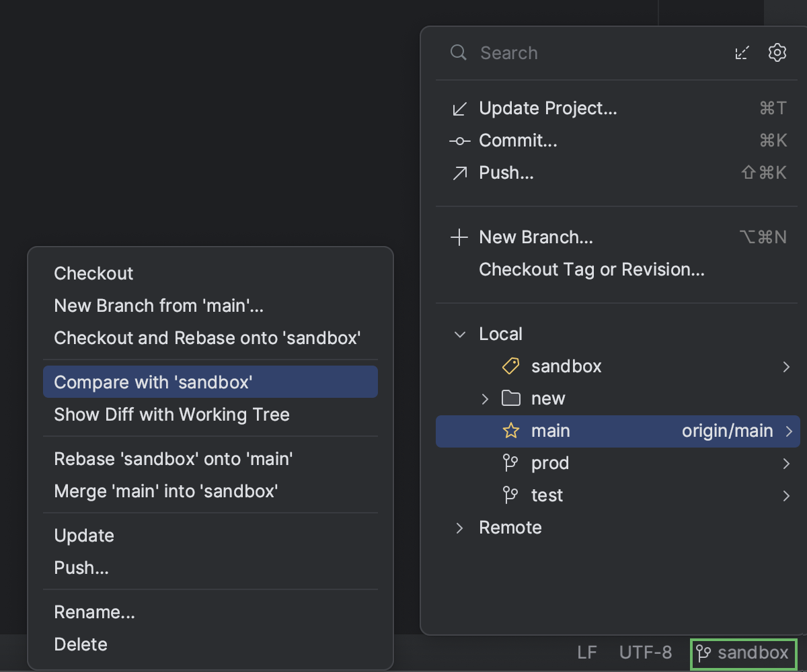Collapse the Local branches section
Viewport: 807px width, 672px height.
tap(459, 333)
